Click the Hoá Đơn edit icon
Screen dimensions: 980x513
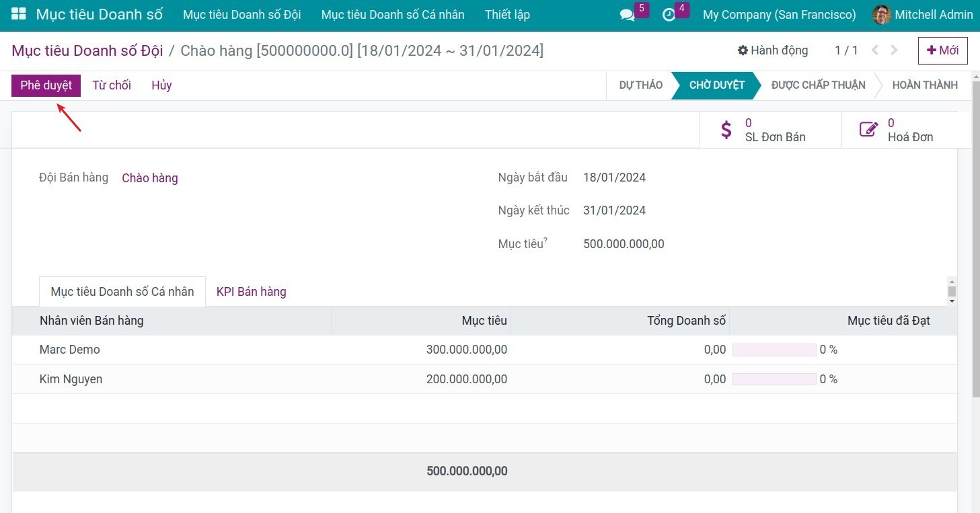point(868,130)
